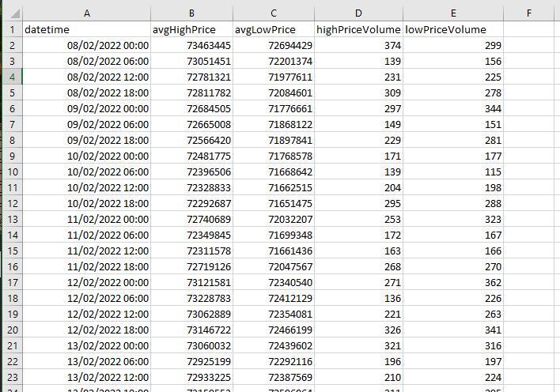Select column F header
The height and width of the screenshot is (392, 560).
coord(529,13)
